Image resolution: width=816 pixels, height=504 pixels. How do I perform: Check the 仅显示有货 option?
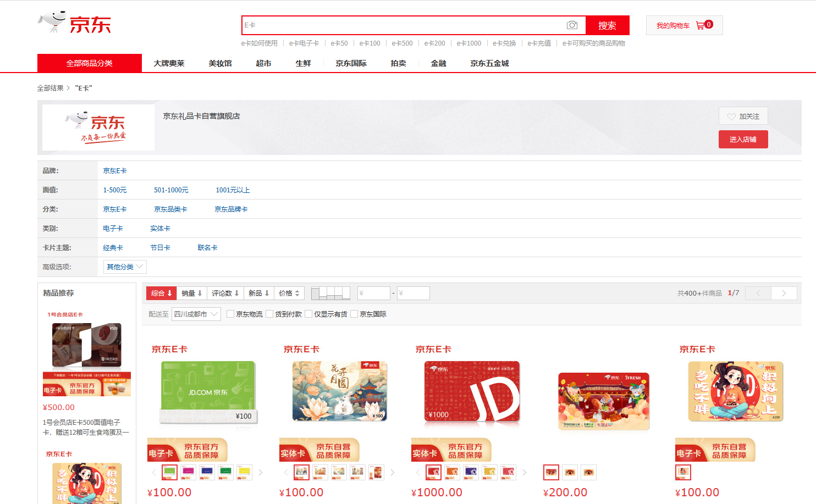[308, 314]
